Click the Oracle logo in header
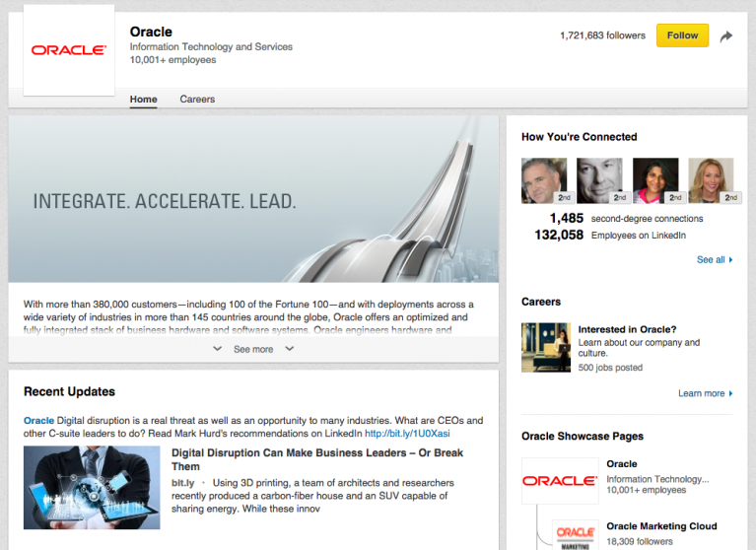Image resolution: width=756 pixels, height=550 pixels. 68,50
